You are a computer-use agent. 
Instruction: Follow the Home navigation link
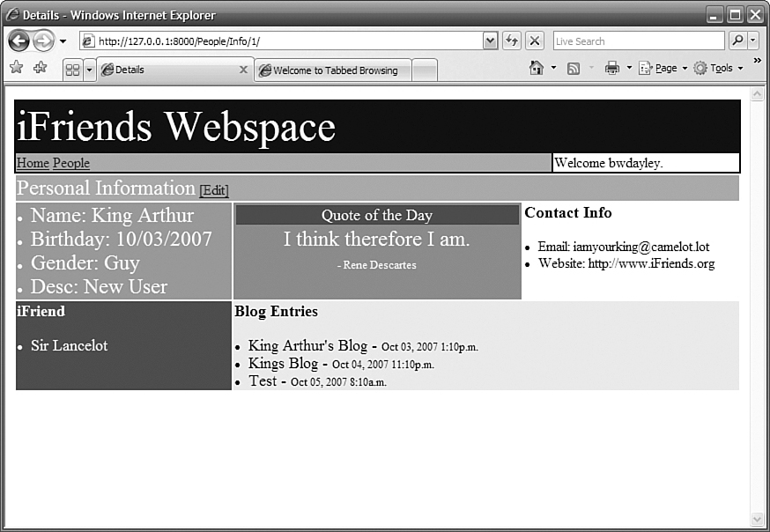[x=33, y=163]
